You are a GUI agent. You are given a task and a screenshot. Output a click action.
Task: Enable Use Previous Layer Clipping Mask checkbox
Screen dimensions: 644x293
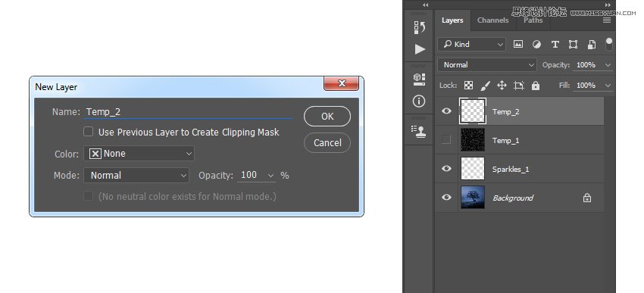point(89,132)
